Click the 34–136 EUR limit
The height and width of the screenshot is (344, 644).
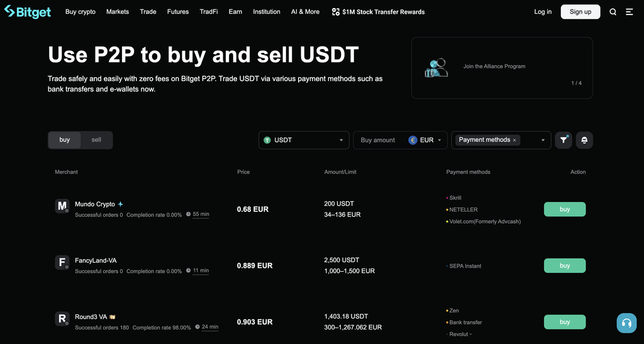click(x=342, y=214)
